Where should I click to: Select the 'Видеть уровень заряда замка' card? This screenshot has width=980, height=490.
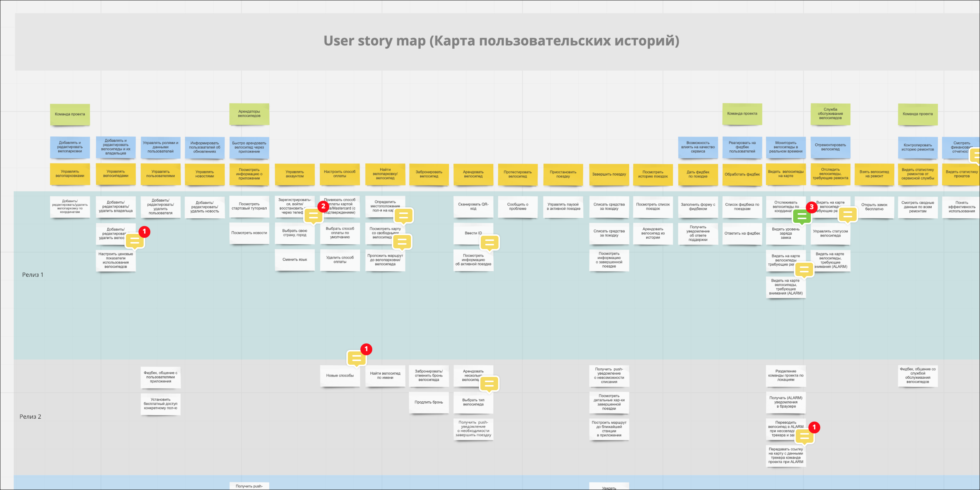pyautogui.click(x=786, y=233)
